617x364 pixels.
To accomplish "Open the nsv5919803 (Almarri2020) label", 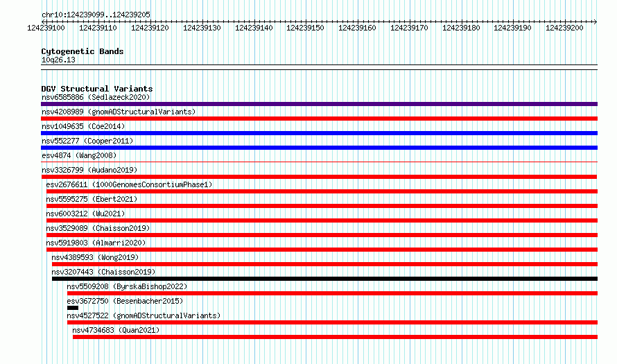I will [x=96, y=243].
